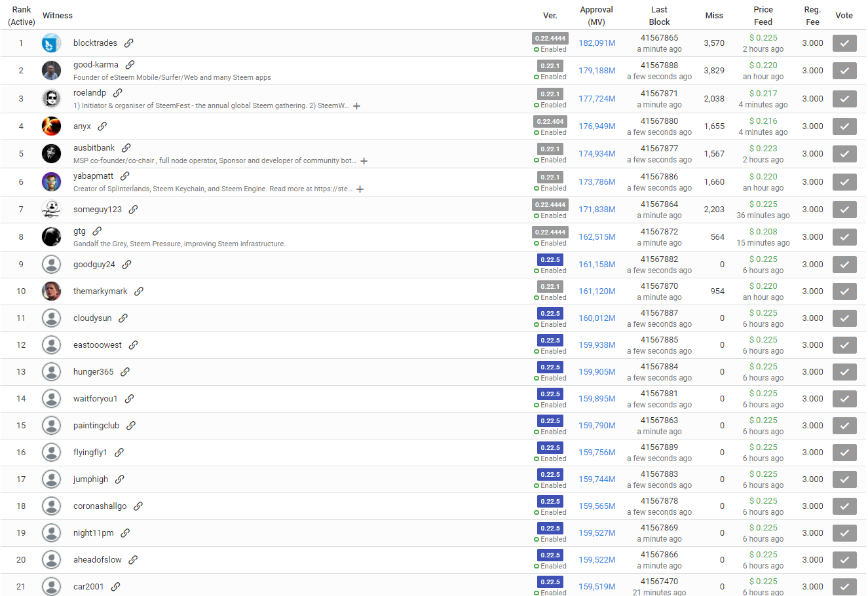Click goodguy24 default avatar
Screen dimensions: 868x596
click(51, 265)
